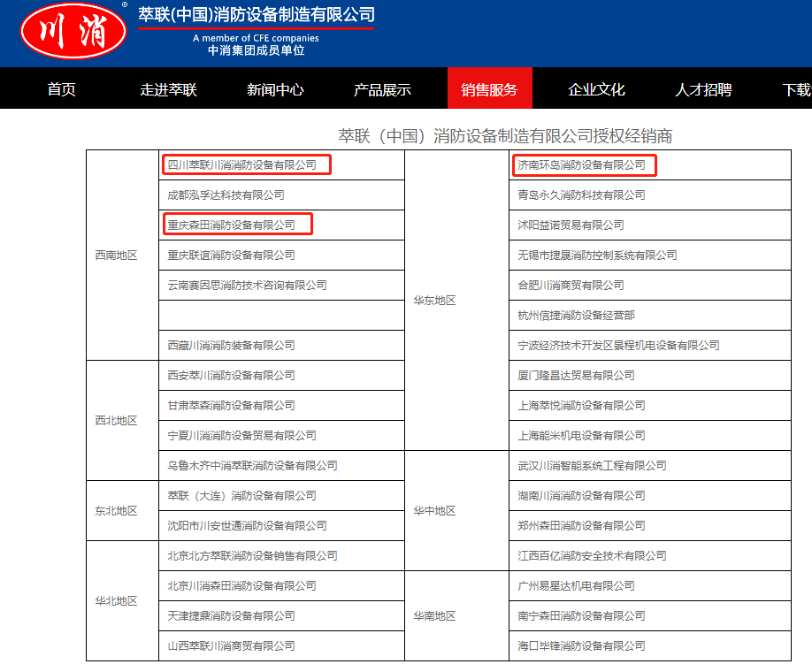Select 宁波经济技术开发区景程机电设备有限公司 entry
812x664 pixels.
coord(619,345)
